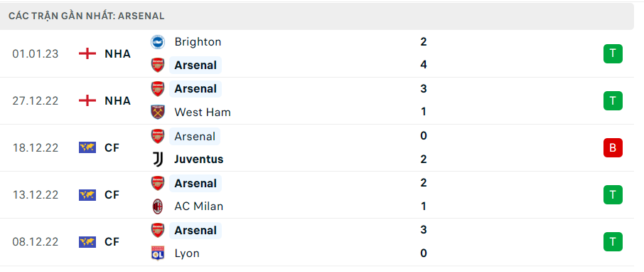This screenshot has width=644, height=272.
Task: Click green T badge for Brighton match
Action: pos(613,53)
